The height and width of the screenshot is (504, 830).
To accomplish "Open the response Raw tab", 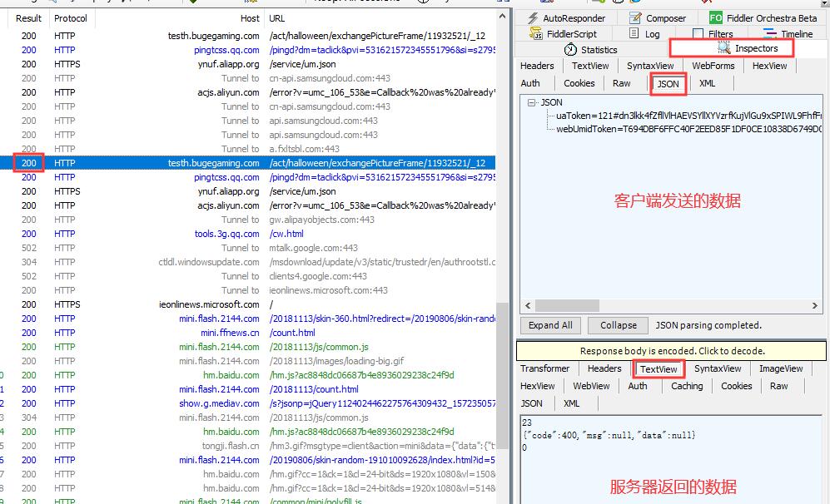I will [x=778, y=386].
